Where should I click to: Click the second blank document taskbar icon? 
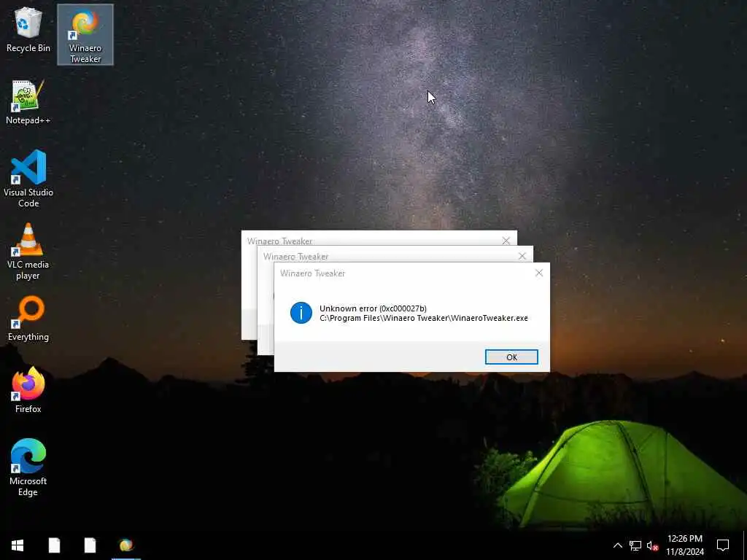point(90,545)
